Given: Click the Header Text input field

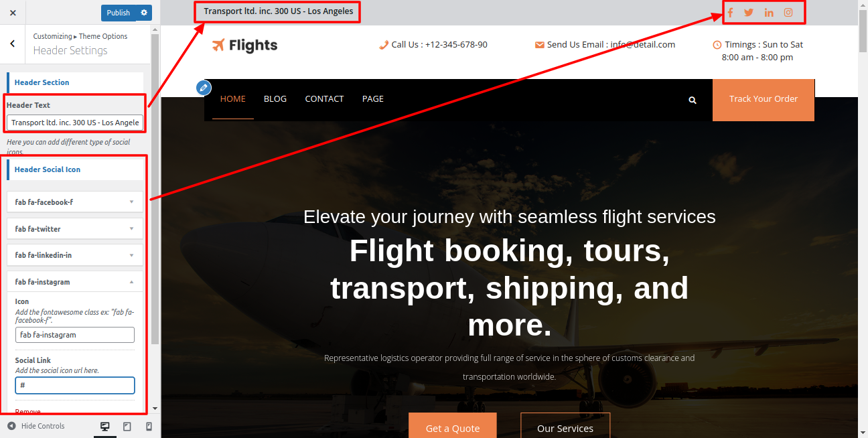Looking at the screenshot, I should click(x=75, y=123).
